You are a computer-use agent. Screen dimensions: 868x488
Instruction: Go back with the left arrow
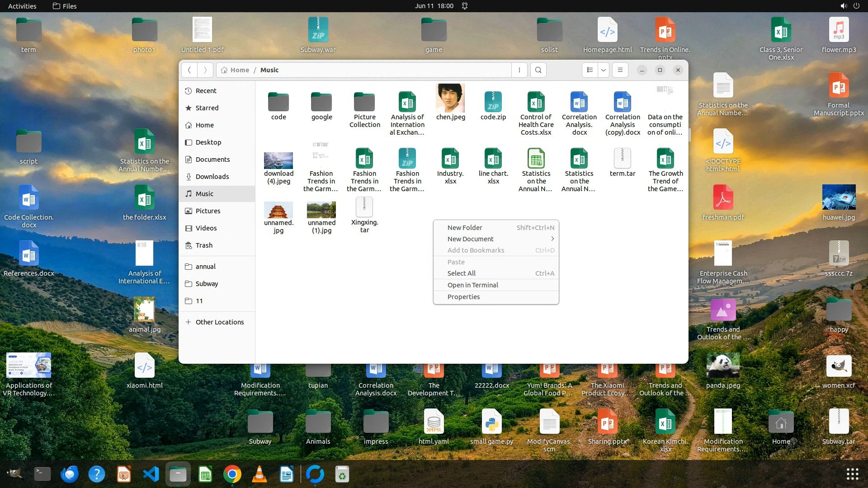click(x=189, y=70)
